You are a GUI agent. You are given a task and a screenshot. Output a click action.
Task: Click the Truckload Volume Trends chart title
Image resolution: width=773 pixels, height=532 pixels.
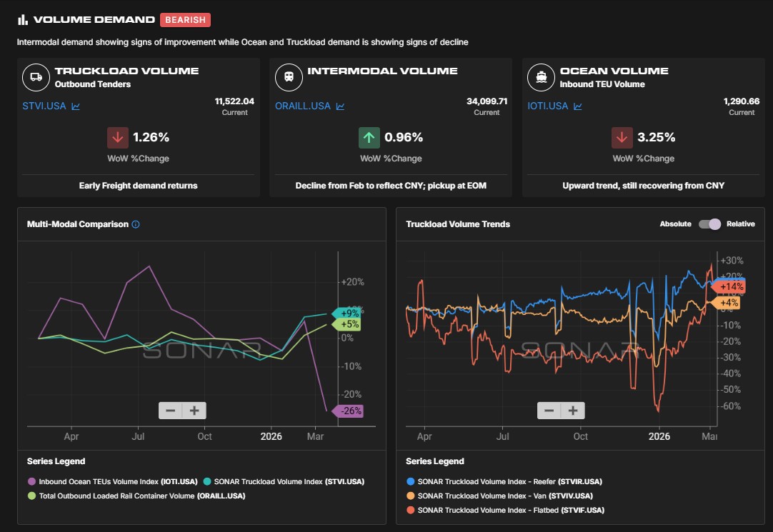point(458,224)
